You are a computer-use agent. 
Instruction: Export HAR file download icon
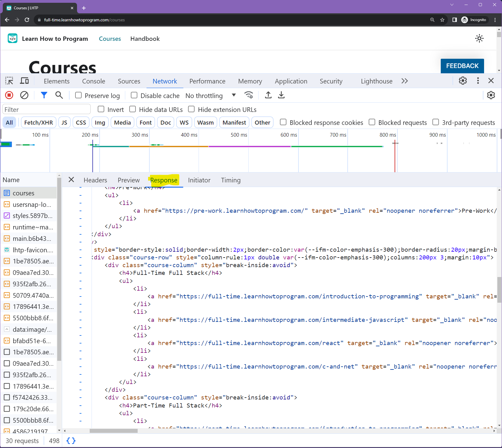click(281, 95)
